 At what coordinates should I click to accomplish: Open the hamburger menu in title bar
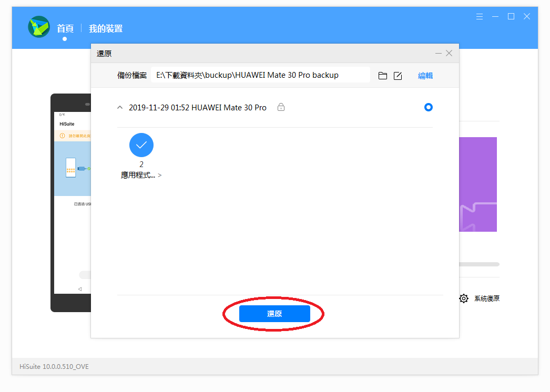point(480,16)
